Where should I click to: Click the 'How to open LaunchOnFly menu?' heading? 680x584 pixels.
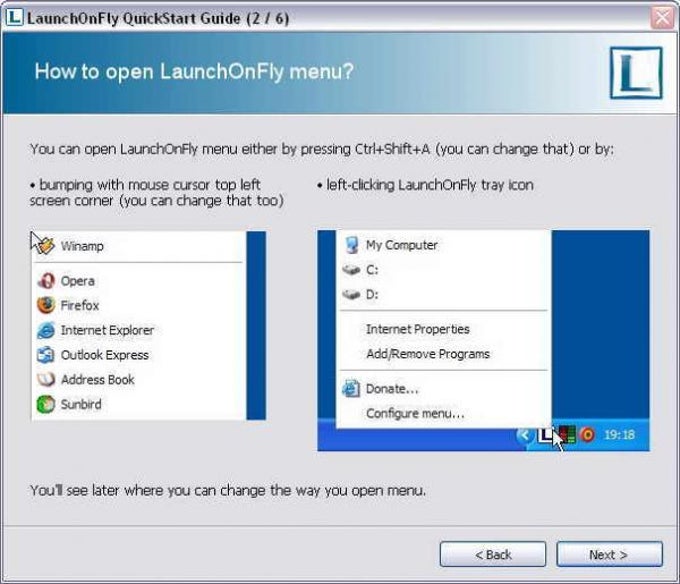coord(194,71)
